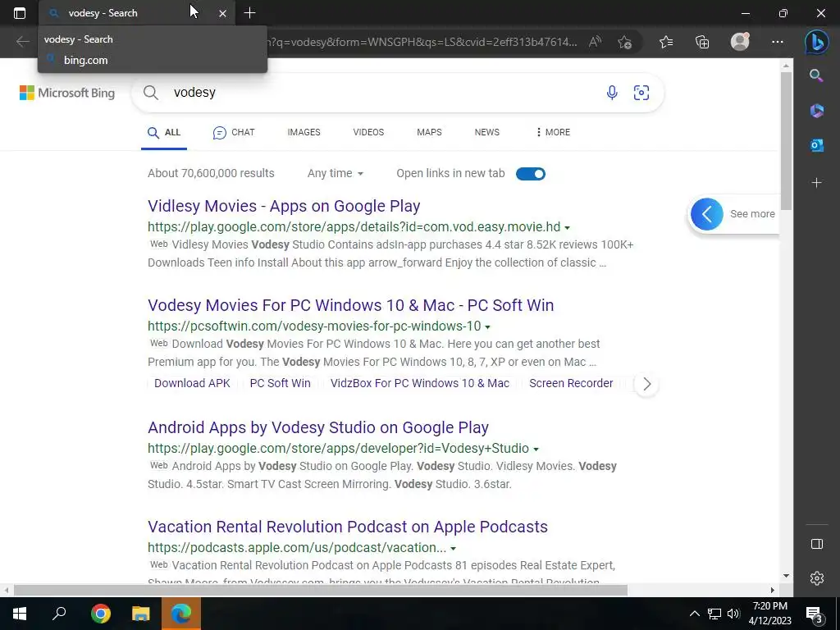
Task: Select the ALL results tab
Action: (164, 132)
